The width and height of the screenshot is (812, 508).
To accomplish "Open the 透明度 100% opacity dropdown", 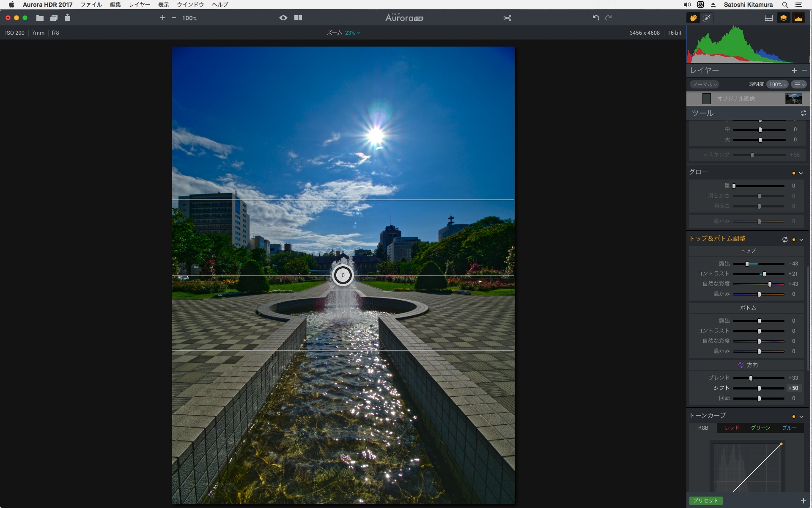I will pyautogui.click(x=777, y=84).
